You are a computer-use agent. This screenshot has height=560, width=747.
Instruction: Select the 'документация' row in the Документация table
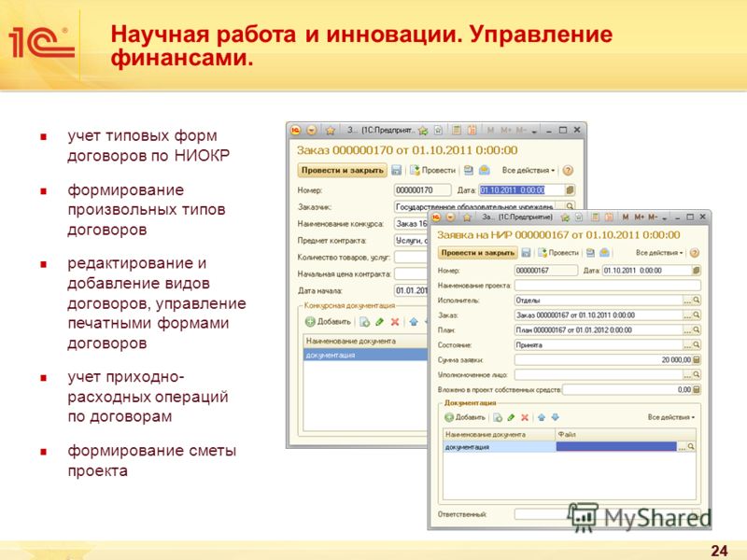pyautogui.click(x=500, y=447)
